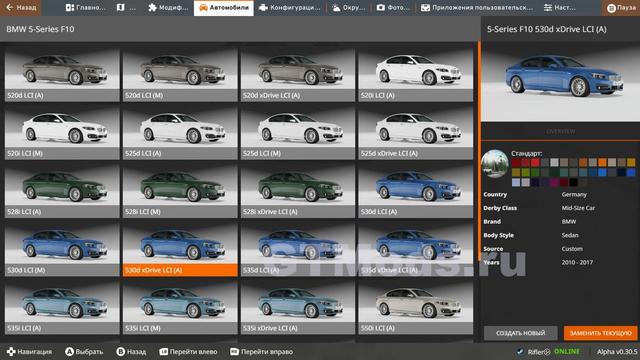Click the Создать новый button

pyautogui.click(x=520, y=333)
